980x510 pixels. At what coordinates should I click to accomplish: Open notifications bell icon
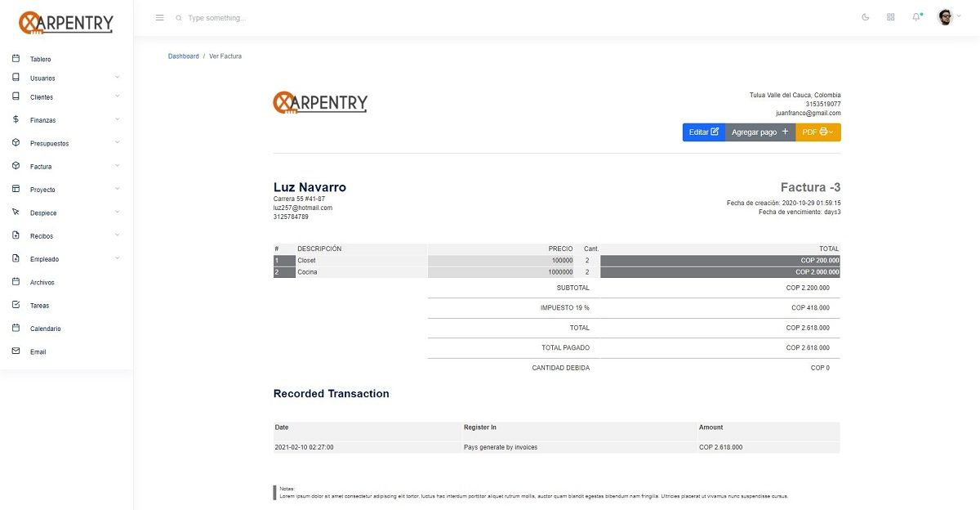coord(915,17)
